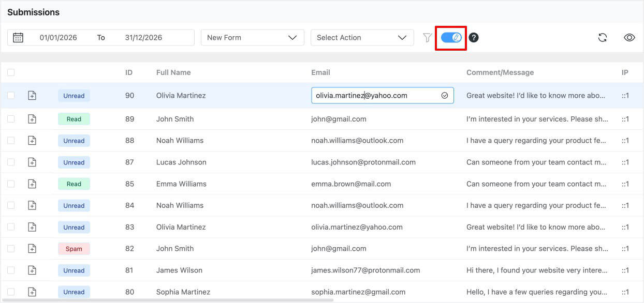
Task: Click the message starting 'Hello, I have a few'
Action: click(537, 292)
